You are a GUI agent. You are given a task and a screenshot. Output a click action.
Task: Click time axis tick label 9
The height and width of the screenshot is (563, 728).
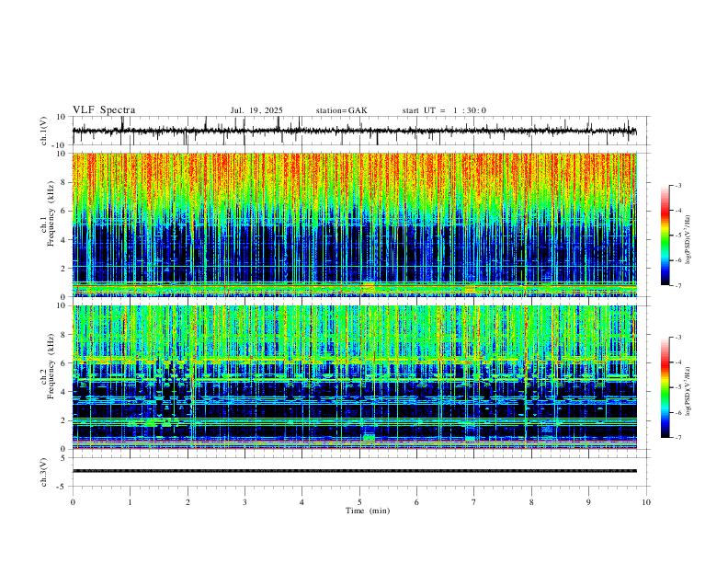pyautogui.click(x=588, y=502)
